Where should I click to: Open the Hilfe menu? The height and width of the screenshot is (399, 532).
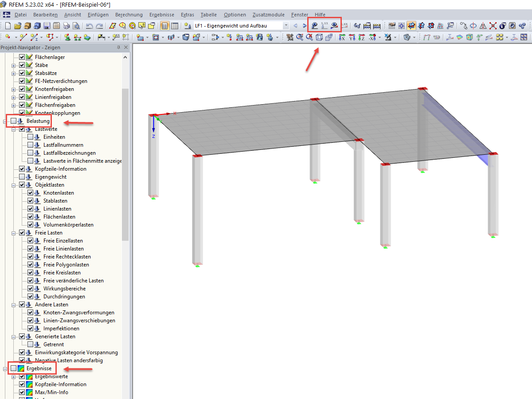point(320,15)
